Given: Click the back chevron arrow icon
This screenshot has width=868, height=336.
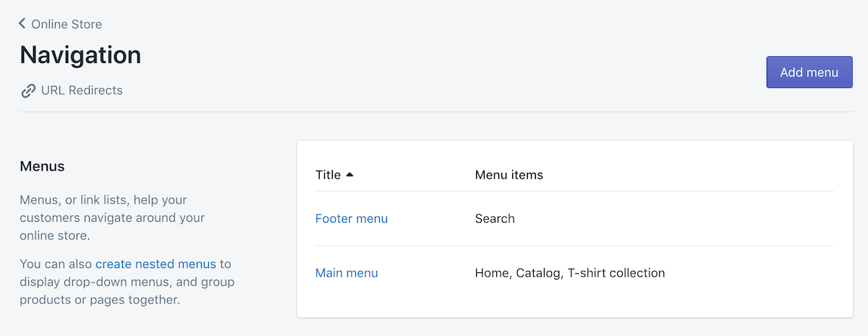Looking at the screenshot, I should coord(22,24).
